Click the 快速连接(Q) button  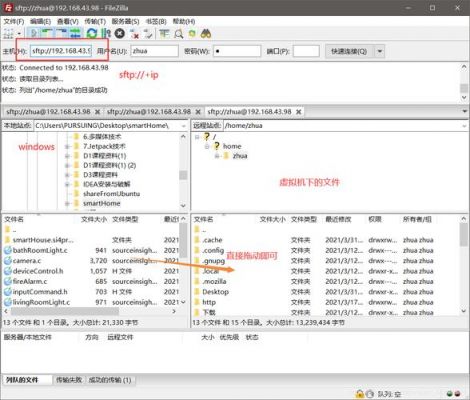pyautogui.click(x=349, y=51)
